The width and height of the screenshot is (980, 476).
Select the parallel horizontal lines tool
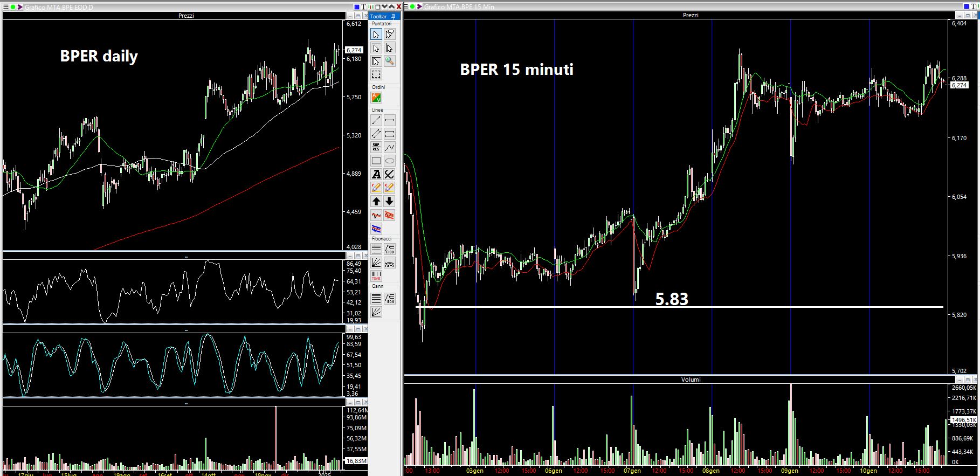(x=390, y=134)
